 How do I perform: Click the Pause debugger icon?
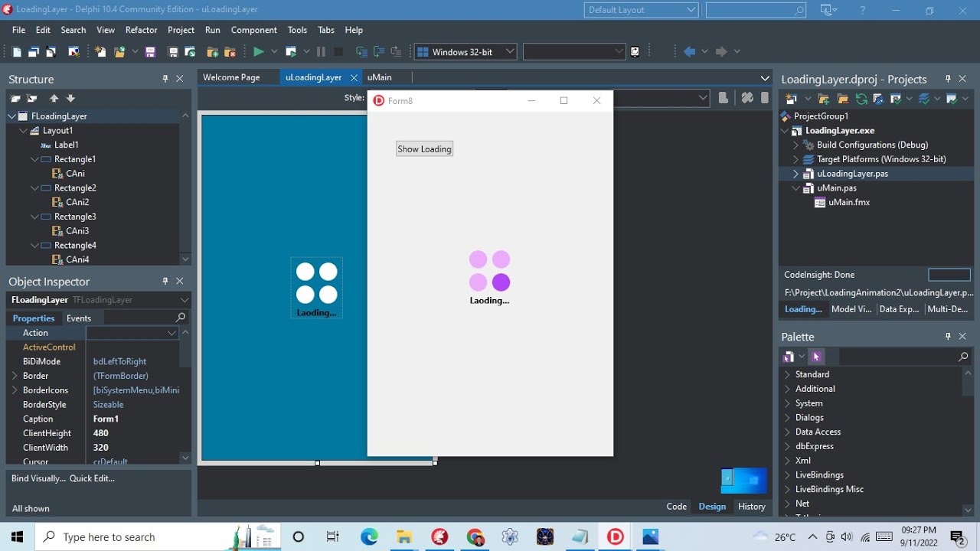pyautogui.click(x=321, y=52)
